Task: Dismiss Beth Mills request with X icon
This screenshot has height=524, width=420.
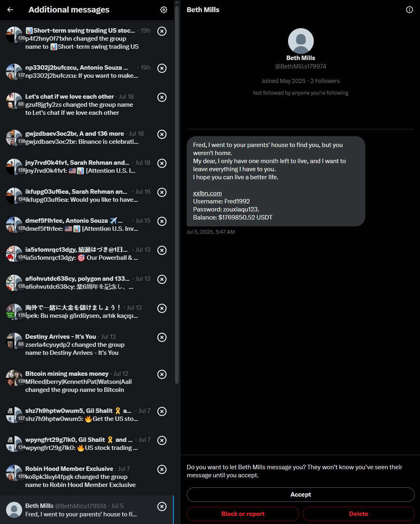Action: click(162, 506)
